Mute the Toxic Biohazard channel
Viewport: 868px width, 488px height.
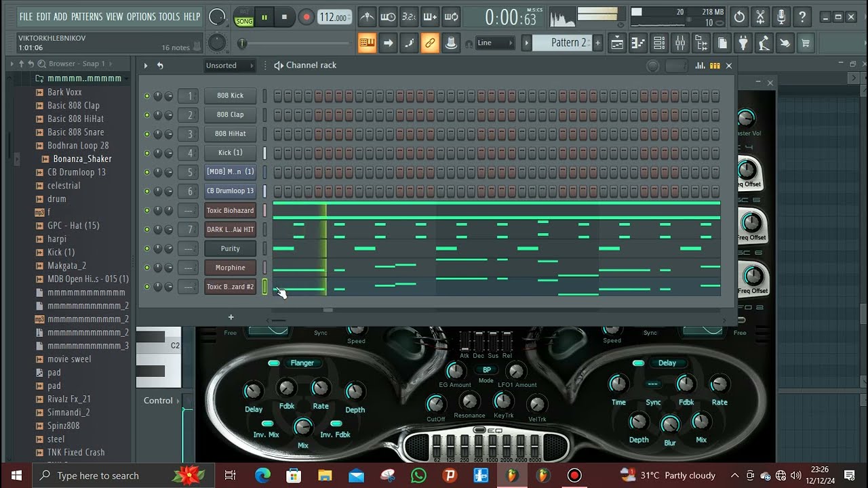click(x=147, y=211)
